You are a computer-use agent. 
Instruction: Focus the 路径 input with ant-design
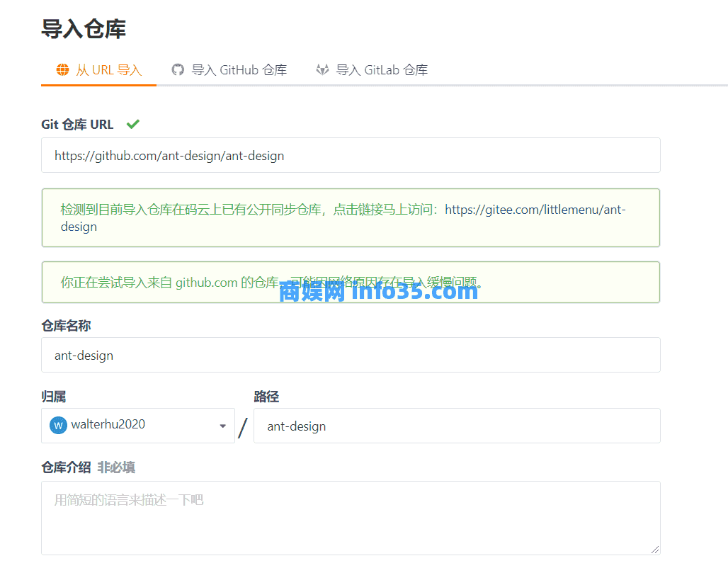click(457, 426)
